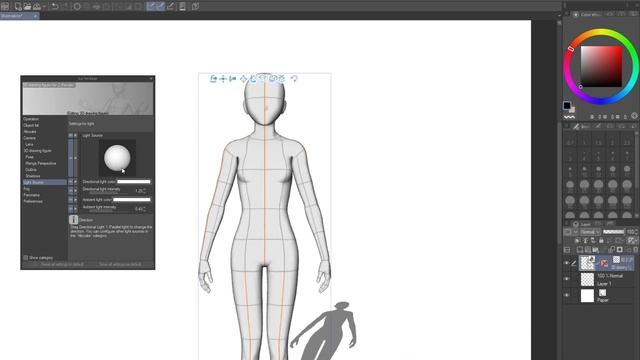The height and width of the screenshot is (360, 640).
Task: Click the curved-arrow reset icon above figure
Action: [294, 78]
